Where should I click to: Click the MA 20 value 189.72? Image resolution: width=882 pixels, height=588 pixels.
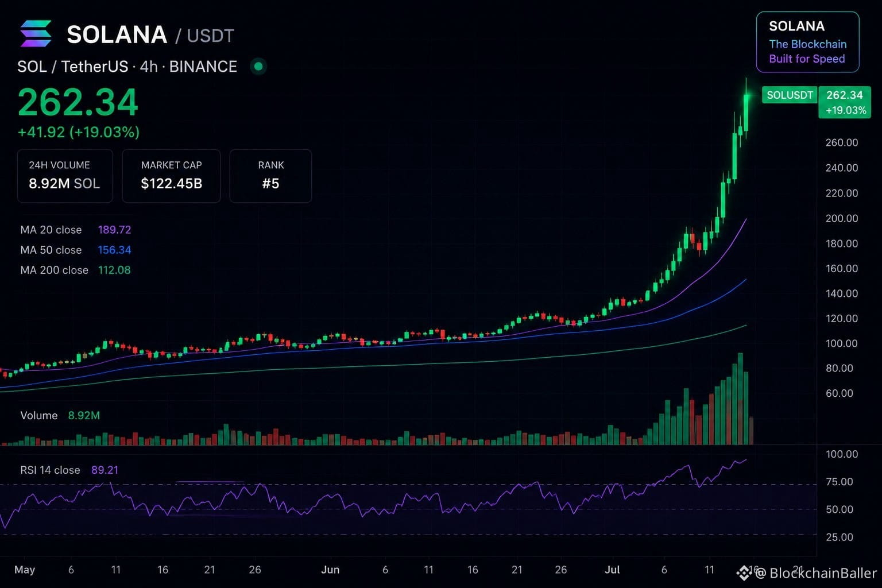pyautogui.click(x=114, y=230)
